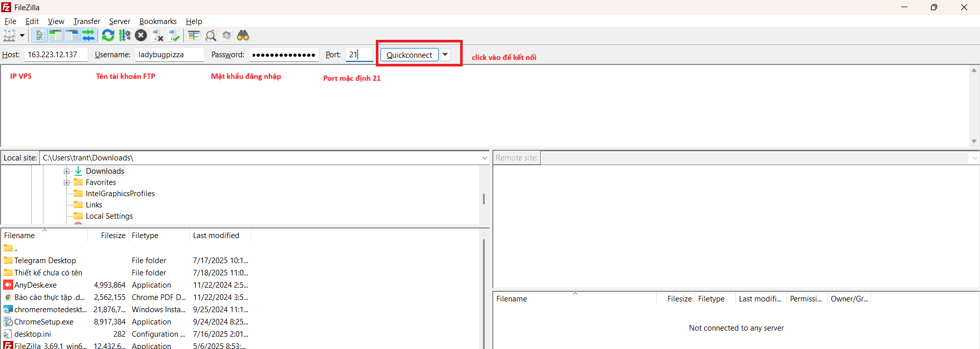The image size is (980, 349).
Task: Sort remote files by Filesize column
Action: pyautogui.click(x=676, y=299)
